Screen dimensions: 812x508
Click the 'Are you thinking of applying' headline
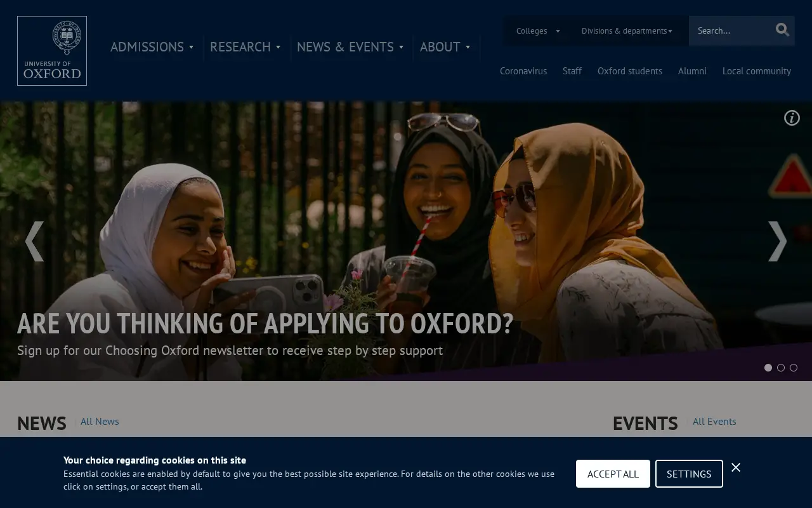(265, 323)
